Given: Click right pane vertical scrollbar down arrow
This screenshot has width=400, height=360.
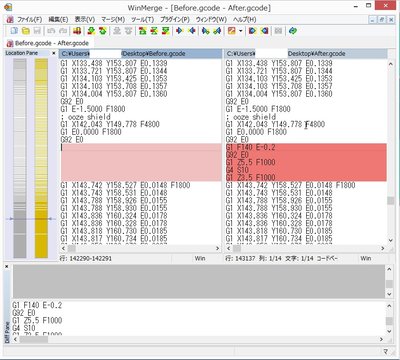Looking at the screenshot, I should coord(390,240).
